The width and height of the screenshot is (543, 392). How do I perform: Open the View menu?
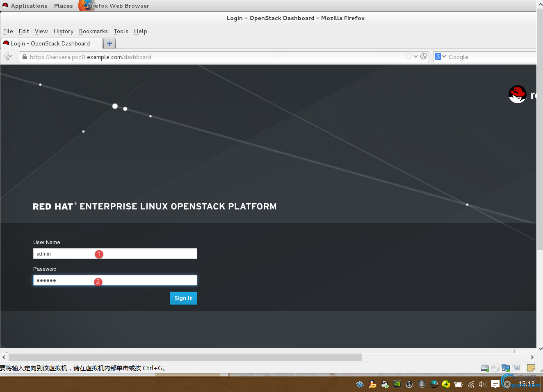[41, 31]
